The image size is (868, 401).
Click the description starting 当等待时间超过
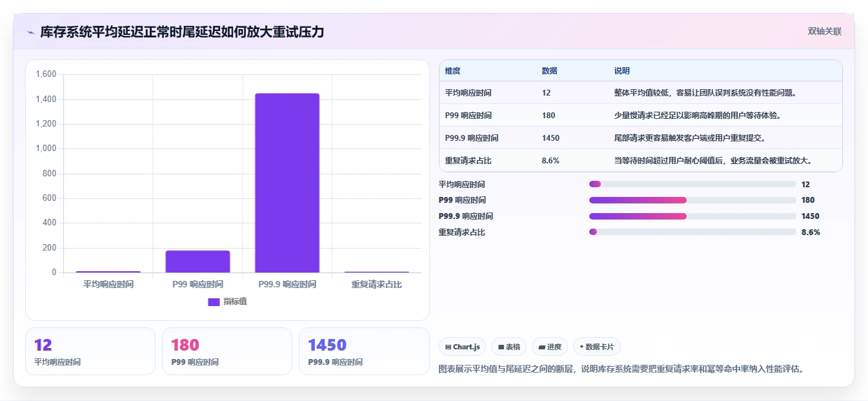tap(712, 160)
